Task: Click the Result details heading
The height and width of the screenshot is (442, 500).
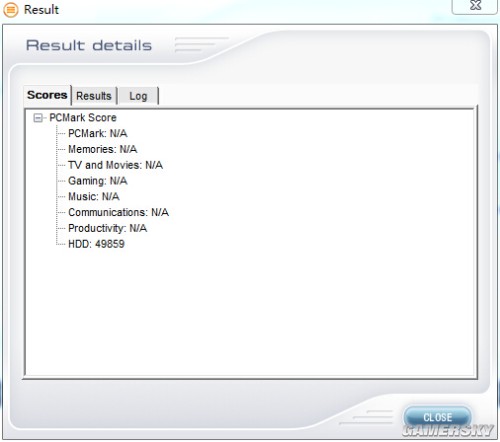Action: (89, 45)
